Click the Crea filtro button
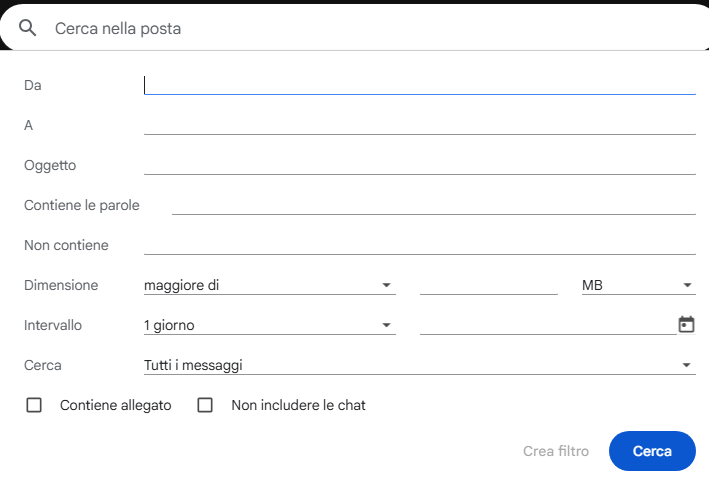Viewport: 709px width, 486px height. coord(556,451)
